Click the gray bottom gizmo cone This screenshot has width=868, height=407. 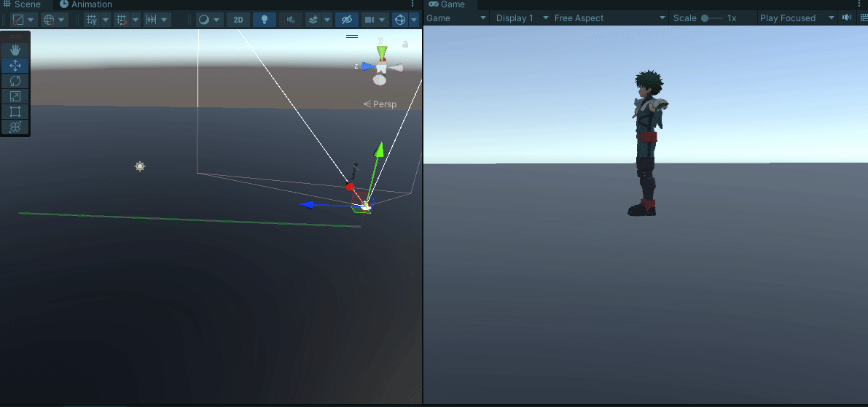click(379, 80)
